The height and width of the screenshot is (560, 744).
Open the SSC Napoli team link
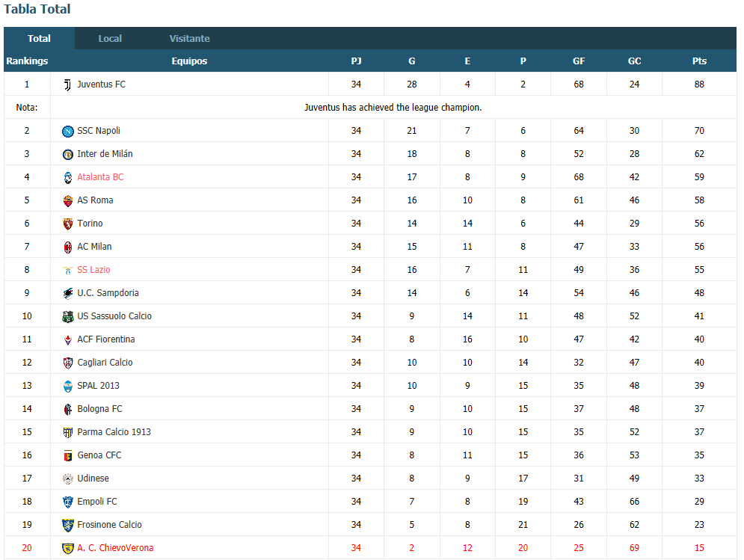click(99, 131)
